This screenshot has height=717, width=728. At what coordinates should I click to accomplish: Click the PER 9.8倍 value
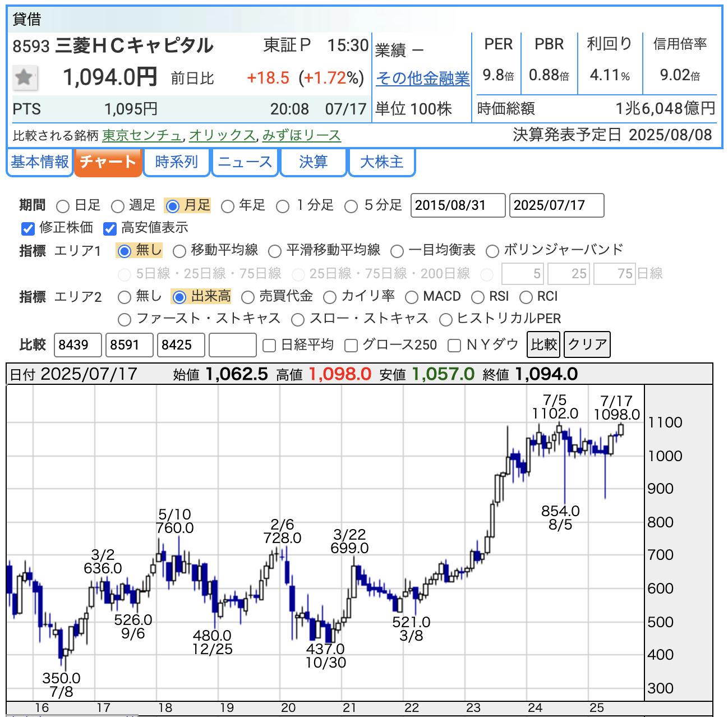[x=498, y=75]
